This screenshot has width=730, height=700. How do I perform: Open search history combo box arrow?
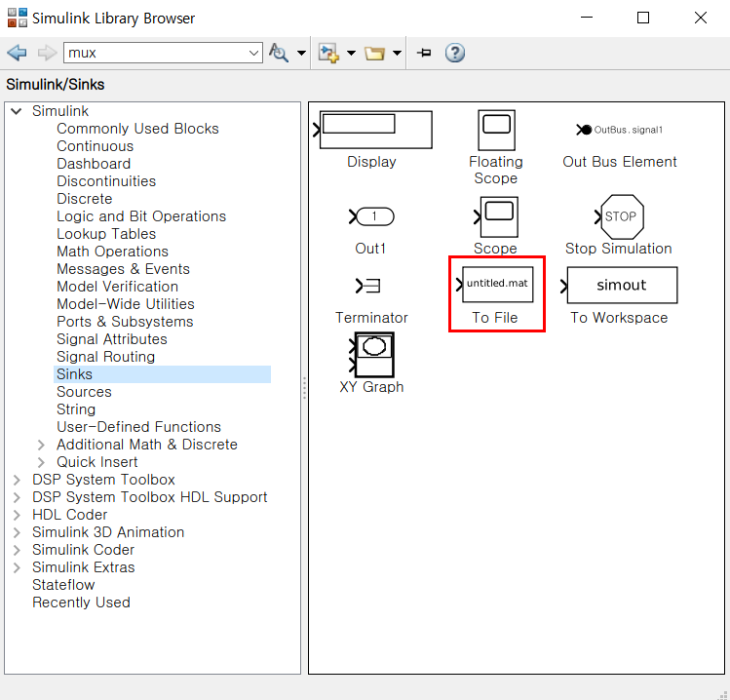pos(253,53)
